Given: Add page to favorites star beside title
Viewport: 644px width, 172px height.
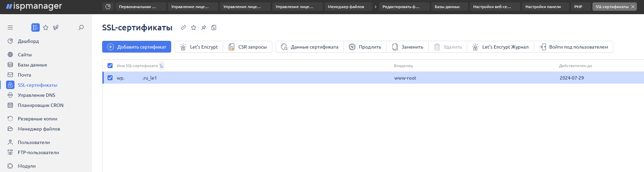Looking at the screenshot, I should (x=193, y=28).
